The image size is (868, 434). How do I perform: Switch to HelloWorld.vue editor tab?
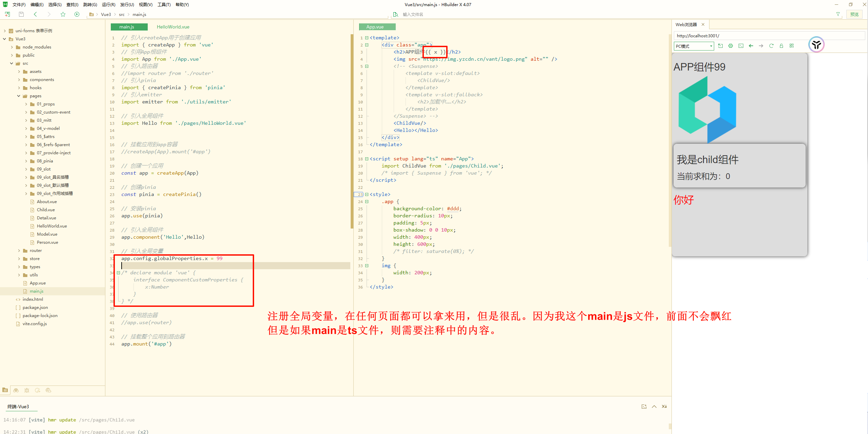[173, 27]
